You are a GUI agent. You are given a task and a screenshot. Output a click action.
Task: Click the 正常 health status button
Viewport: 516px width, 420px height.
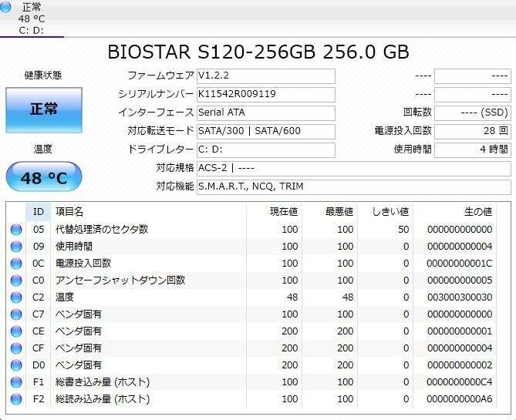point(43,109)
